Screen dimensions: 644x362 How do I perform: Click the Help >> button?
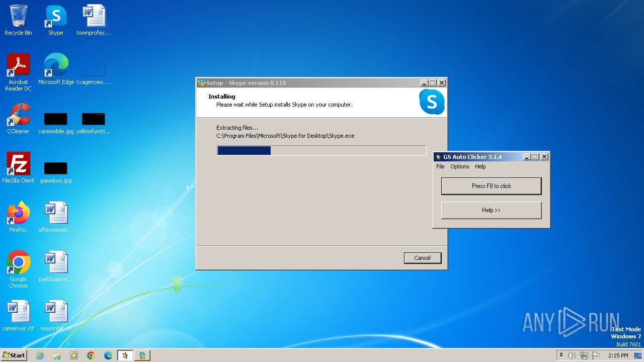point(492,210)
